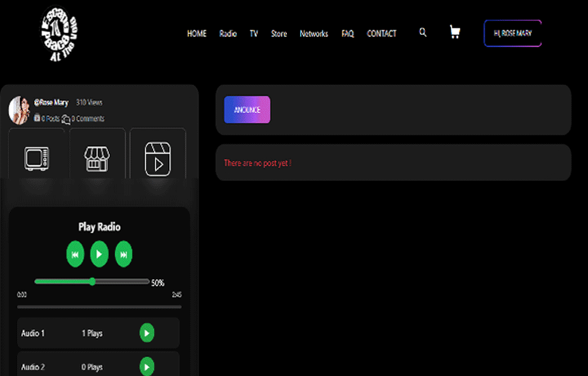Open the shopping cart icon

click(x=455, y=32)
